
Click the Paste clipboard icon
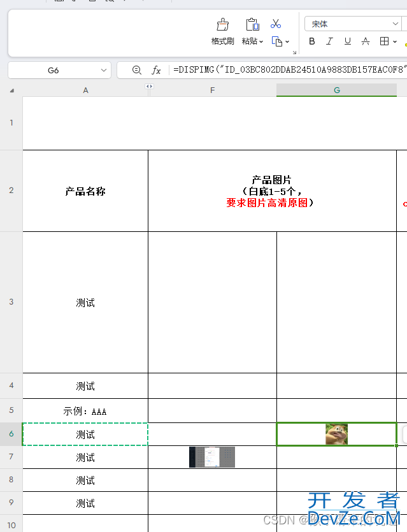(252, 25)
